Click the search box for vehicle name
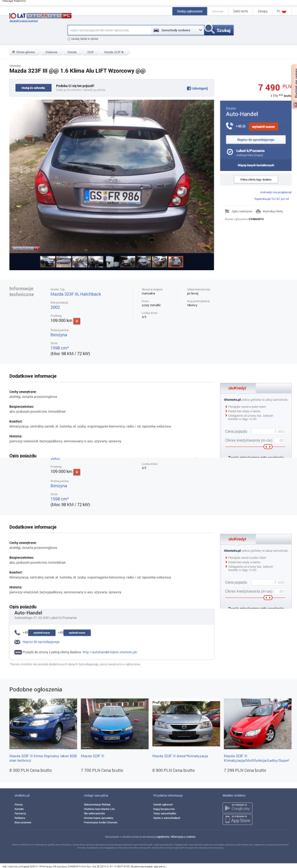The height and width of the screenshot is (868, 297). point(109,30)
